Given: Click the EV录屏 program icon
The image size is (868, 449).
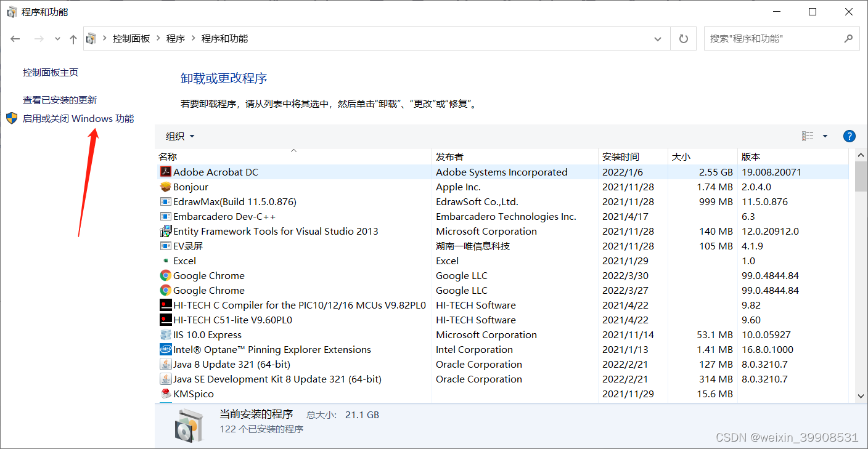Looking at the screenshot, I should pos(165,246).
